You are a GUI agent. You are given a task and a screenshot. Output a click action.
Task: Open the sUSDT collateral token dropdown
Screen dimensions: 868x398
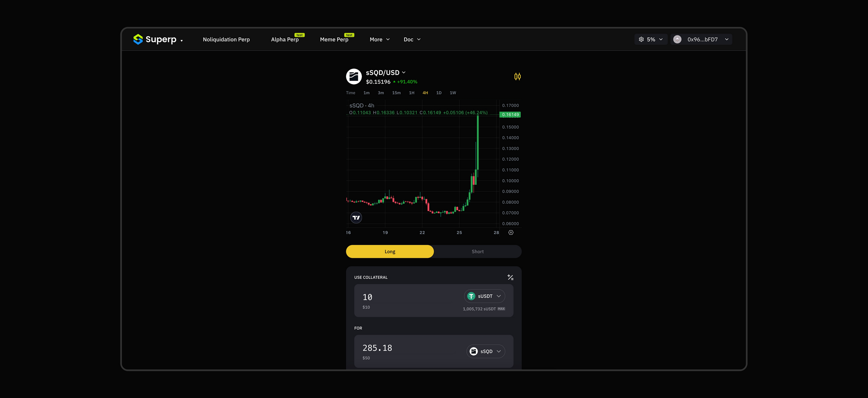pyautogui.click(x=484, y=296)
